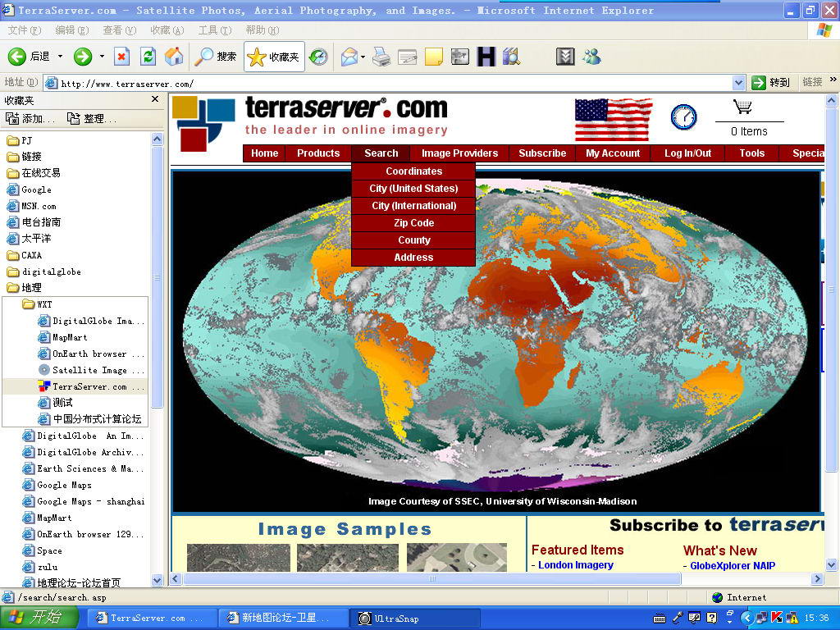840x630 pixels.
Task: Choose City (International) search option
Action: (413, 206)
